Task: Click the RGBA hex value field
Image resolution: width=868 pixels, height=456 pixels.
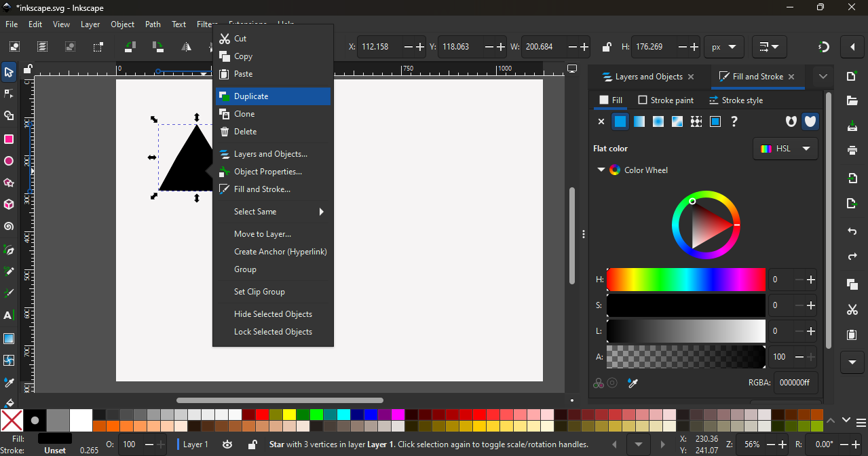Action: click(795, 383)
